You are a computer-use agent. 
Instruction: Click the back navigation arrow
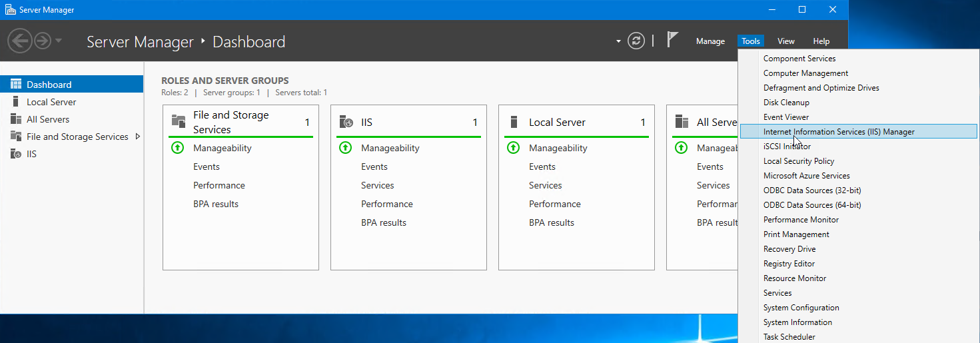[19, 41]
